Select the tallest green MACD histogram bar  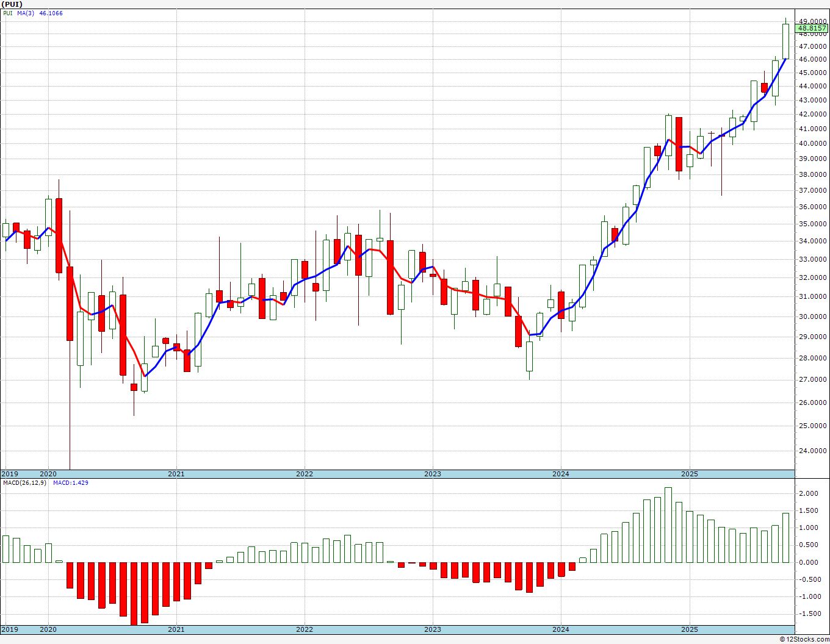pos(668,525)
